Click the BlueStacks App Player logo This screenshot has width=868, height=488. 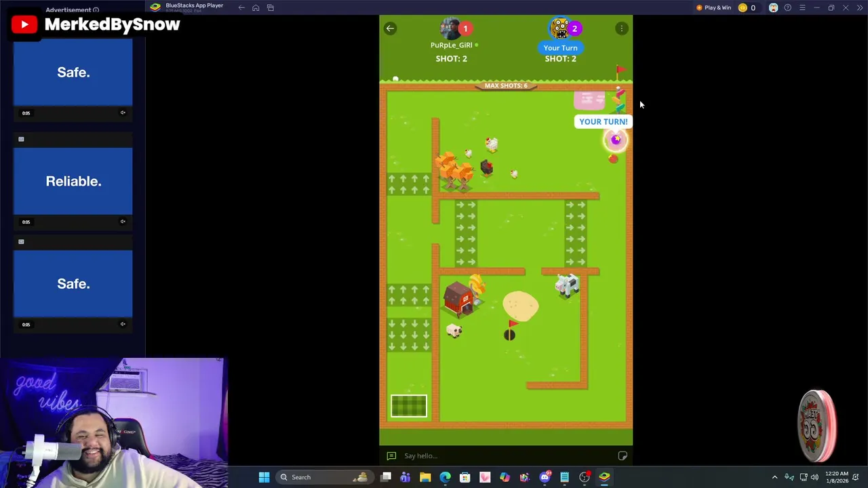coord(155,7)
